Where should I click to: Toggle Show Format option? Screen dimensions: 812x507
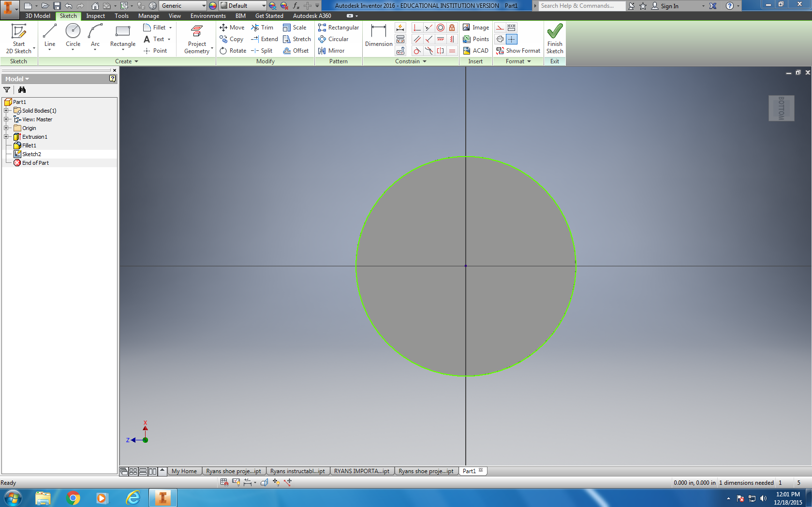pyautogui.click(x=518, y=51)
